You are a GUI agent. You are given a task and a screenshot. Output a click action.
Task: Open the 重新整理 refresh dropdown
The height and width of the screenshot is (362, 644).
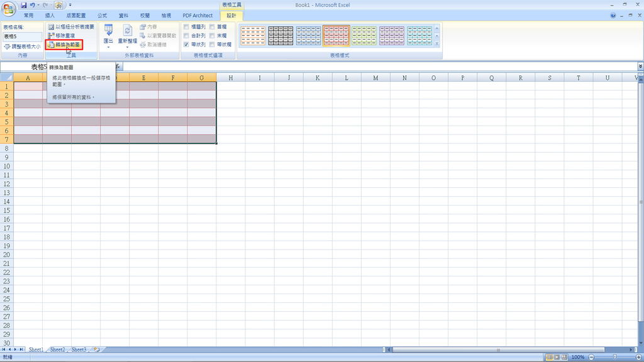(x=127, y=36)
